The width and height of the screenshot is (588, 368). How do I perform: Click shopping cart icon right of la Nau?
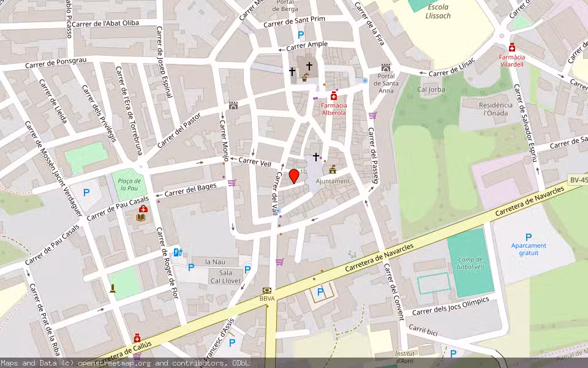(x=279, y=262)
